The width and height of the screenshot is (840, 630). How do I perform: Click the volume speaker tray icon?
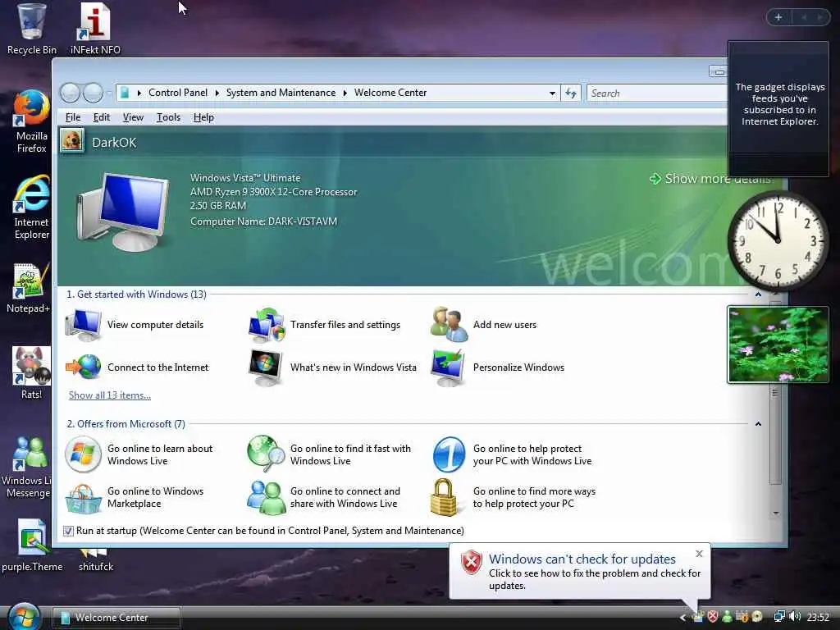point(795,617)
